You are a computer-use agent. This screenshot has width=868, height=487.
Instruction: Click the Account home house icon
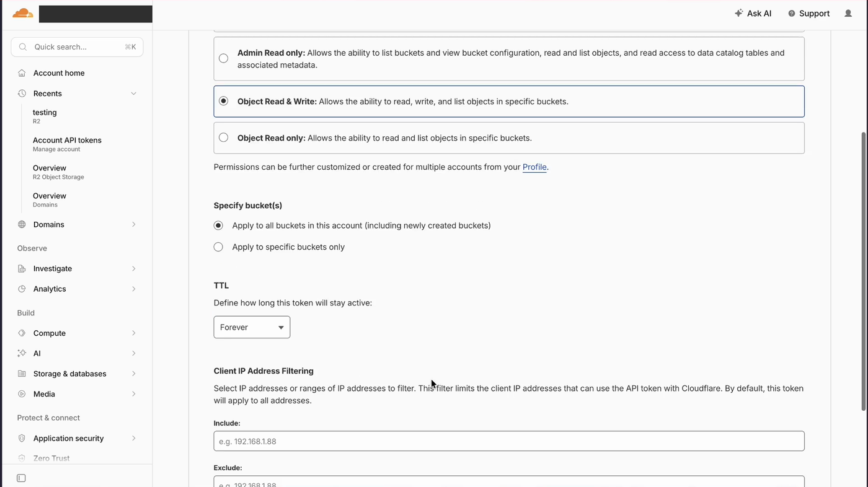click(x=22, y=73)
